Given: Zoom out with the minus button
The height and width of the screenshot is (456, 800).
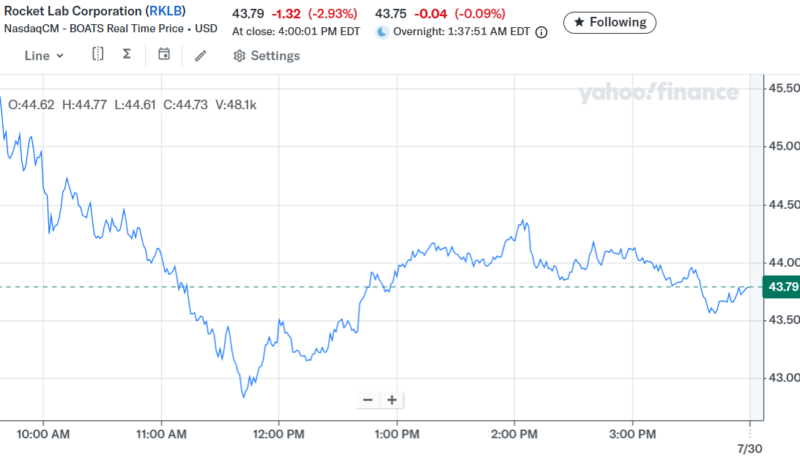Looking at the screenshot, I should pyautogui.click(x=368, y=400).
